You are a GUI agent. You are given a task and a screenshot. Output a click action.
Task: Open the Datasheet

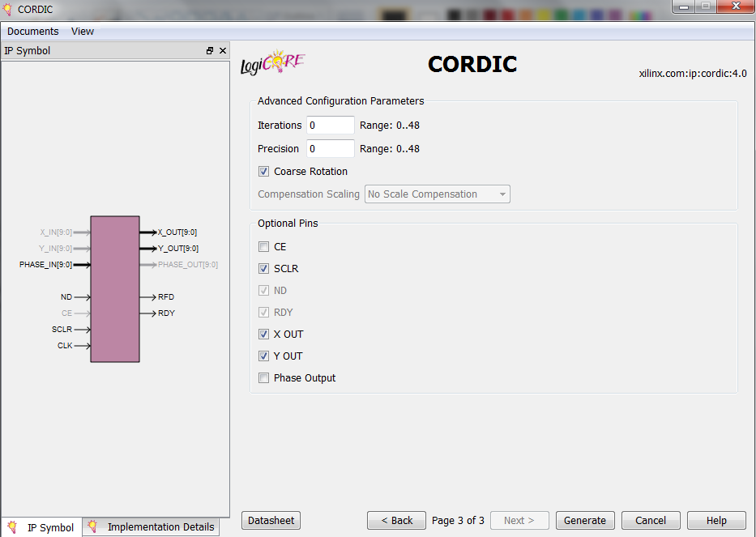click(x=271, y=521)
